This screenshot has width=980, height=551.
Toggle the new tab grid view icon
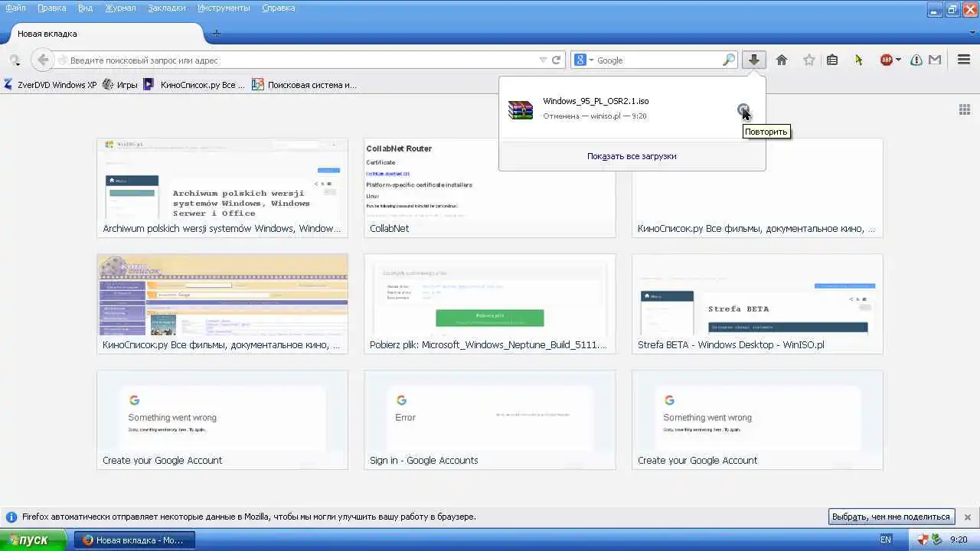pos(965,109)
